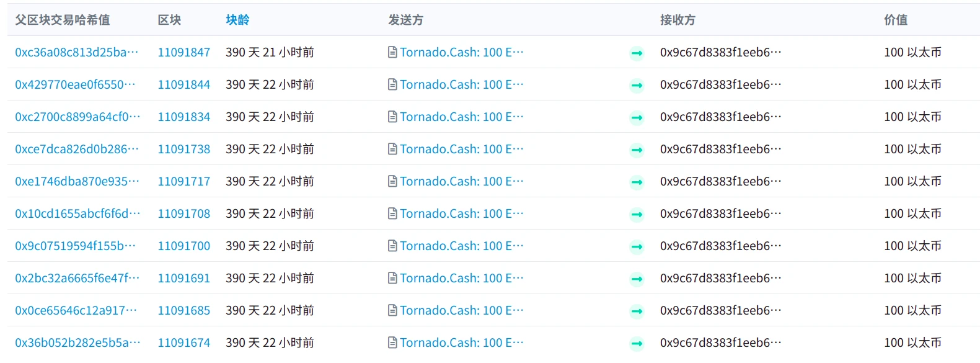The height and width of the screenshot is (363, 980).
Task: Click contract icon in 0xe1746dba870e935 row
Action: (x=392, y=181)
